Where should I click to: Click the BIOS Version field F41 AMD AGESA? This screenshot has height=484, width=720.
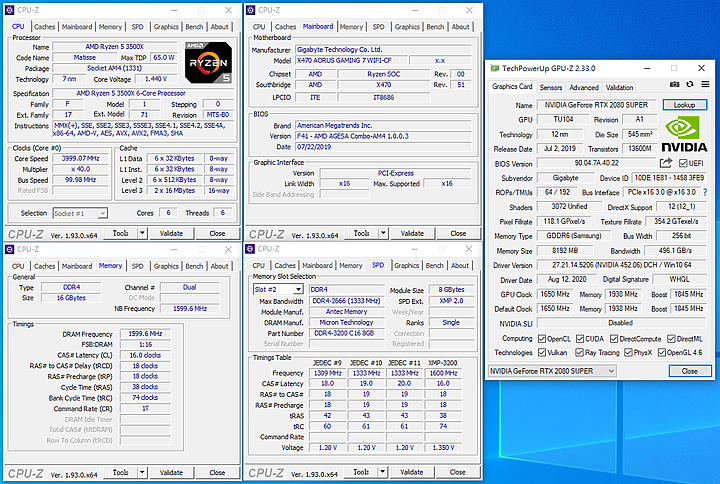pyautogui.click(x=383, y=136)
